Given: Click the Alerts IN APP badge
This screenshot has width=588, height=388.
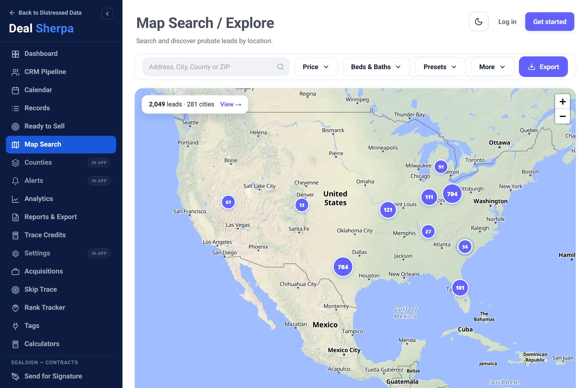Looking at the screenshot, I should coord(99,181).
